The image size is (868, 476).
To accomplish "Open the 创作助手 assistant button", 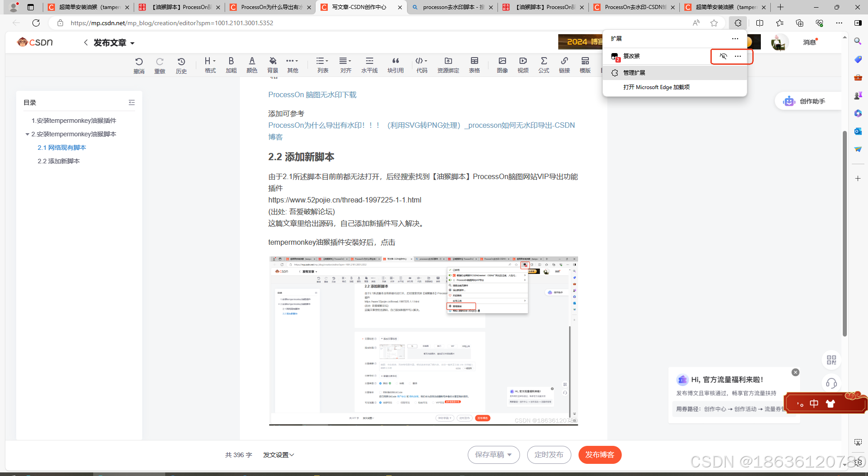I will (808, 101).
